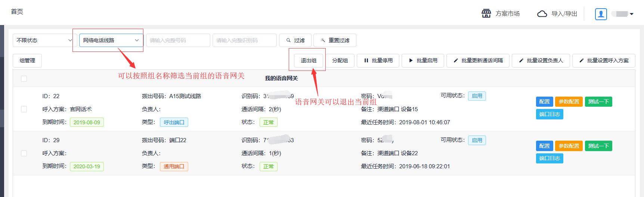The width and height of the screenshot is (644, 197).
Task: Click the 方案市场 store icon
Action: coord(486,14)
